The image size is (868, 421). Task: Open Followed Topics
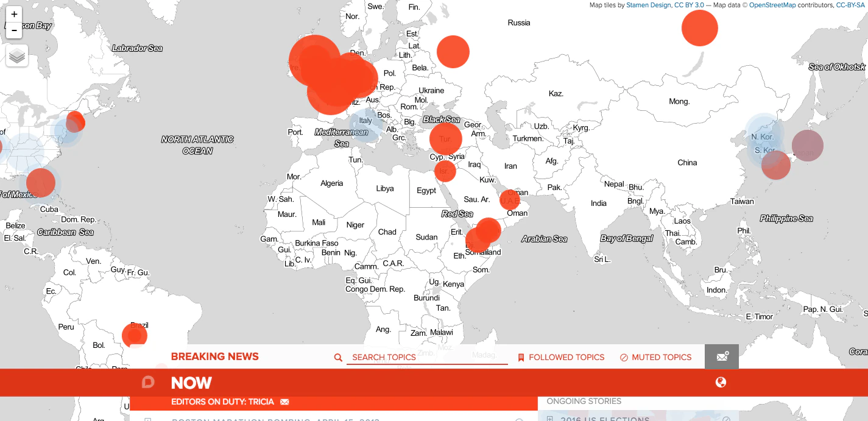[x=561, y=357]
